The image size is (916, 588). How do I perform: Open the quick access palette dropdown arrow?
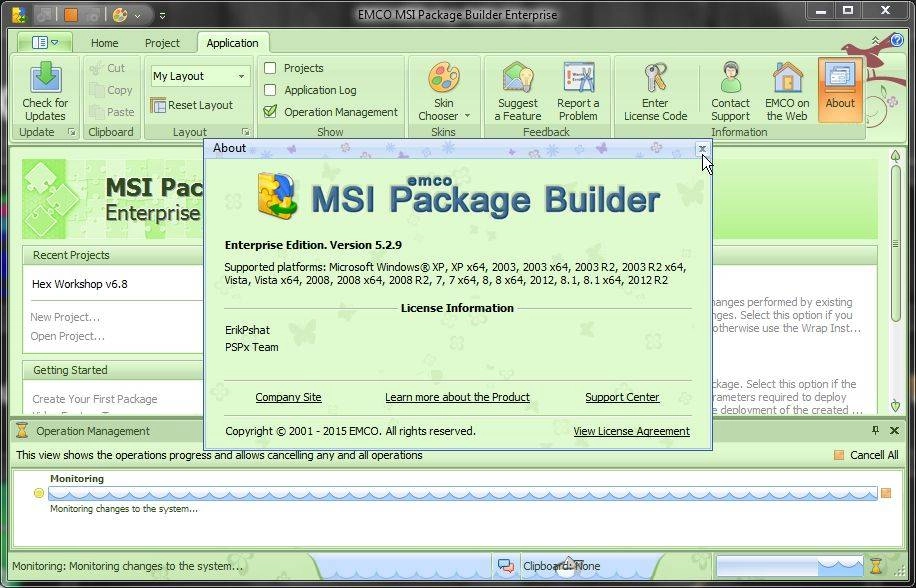(138, 16)
